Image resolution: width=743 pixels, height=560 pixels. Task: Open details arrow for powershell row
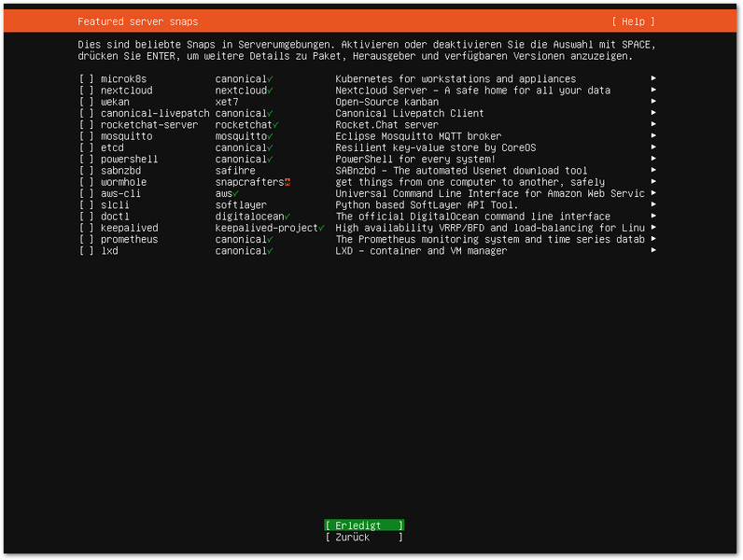(653, 159)
